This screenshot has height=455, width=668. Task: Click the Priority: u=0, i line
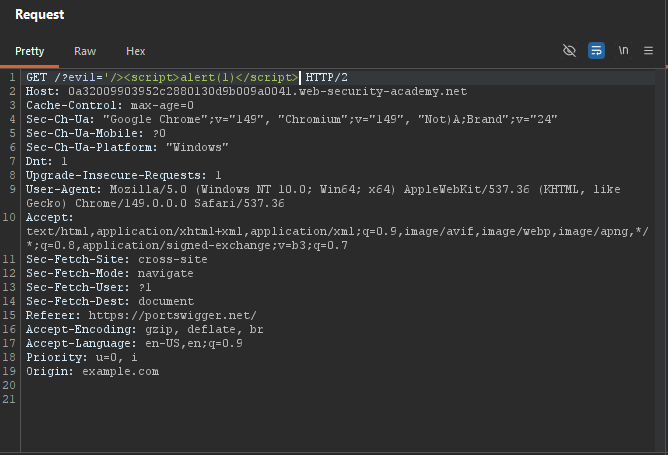81,357
